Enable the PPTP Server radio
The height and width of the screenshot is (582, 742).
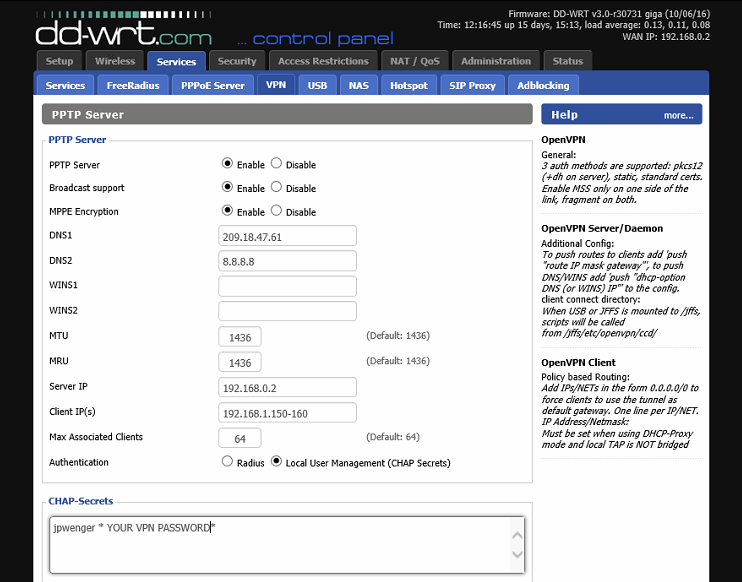227,163
